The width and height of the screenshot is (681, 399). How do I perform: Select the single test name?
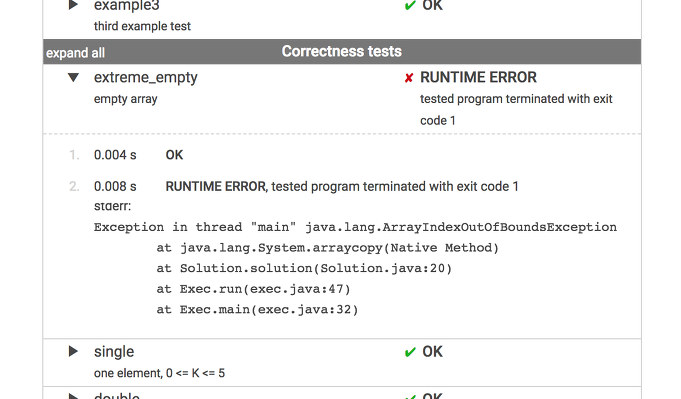click(x=114, y=352)
